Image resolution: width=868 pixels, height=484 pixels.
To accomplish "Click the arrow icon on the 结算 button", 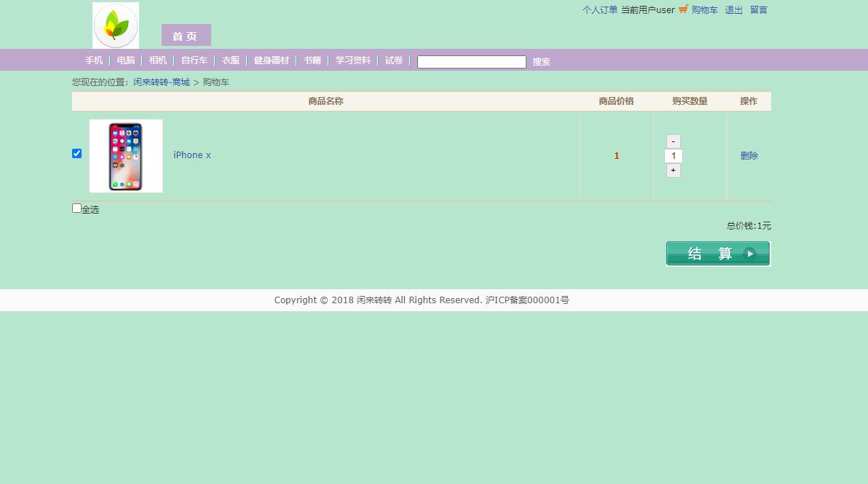I will pos(750,253).
